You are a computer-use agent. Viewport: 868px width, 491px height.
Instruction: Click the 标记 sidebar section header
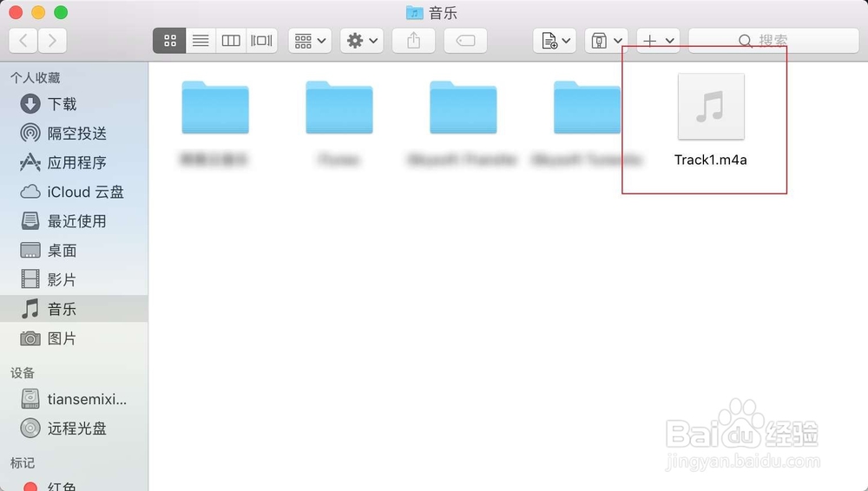tap(23, 462)
